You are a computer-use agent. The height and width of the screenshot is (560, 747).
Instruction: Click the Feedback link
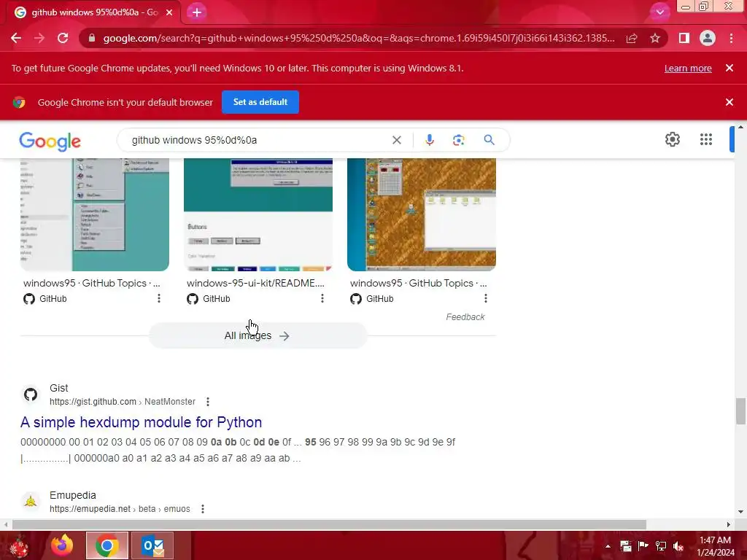[465, 317]
